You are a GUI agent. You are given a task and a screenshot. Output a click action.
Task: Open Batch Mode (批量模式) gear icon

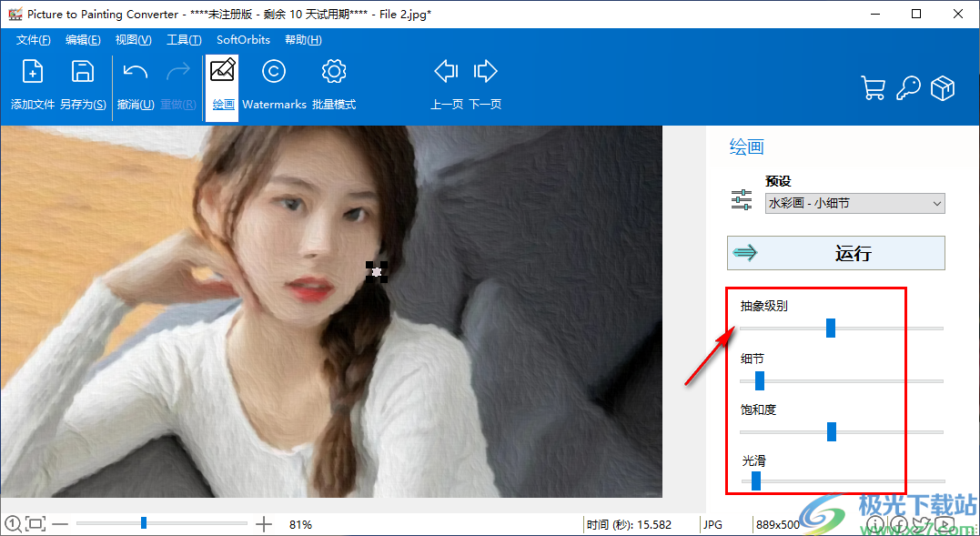pyautogui.click(x=334, y=71)
